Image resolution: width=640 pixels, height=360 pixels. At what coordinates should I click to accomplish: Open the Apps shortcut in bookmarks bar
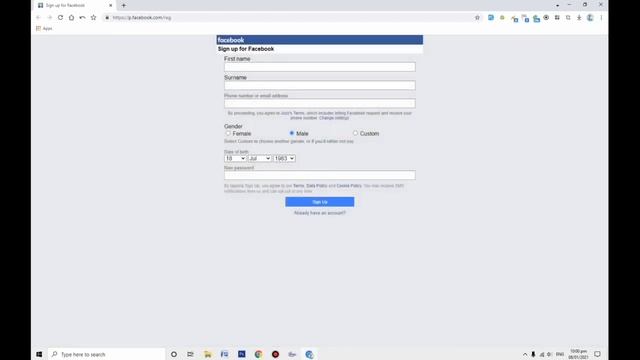(x=44, y=29)
